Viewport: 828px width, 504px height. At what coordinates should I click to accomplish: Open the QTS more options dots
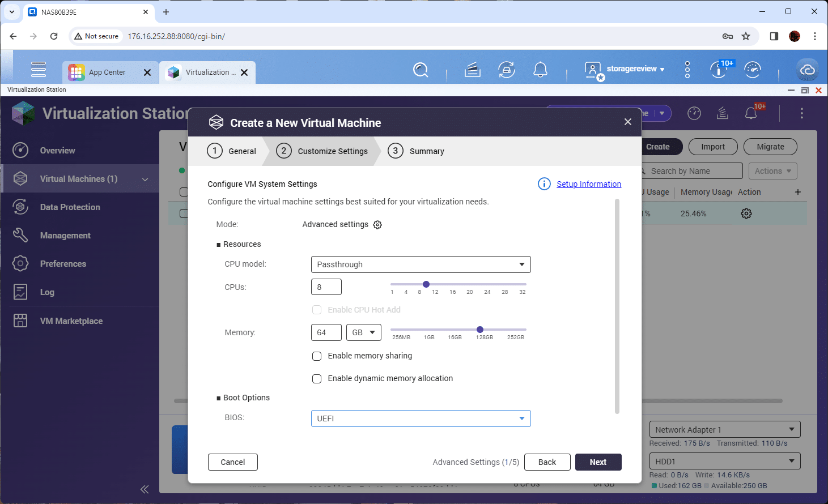click(687, 70)
